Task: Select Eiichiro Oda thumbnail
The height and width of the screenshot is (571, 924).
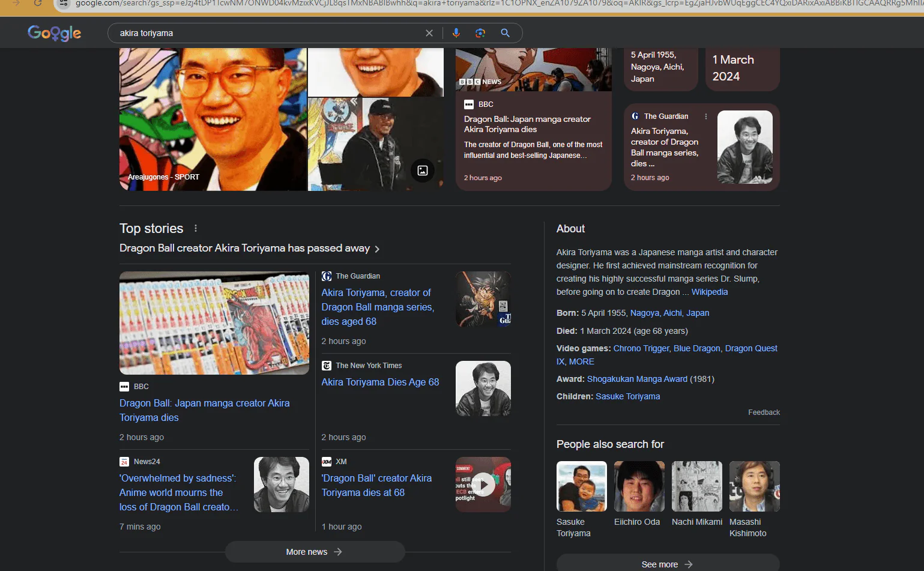Action: coord(639,486)
